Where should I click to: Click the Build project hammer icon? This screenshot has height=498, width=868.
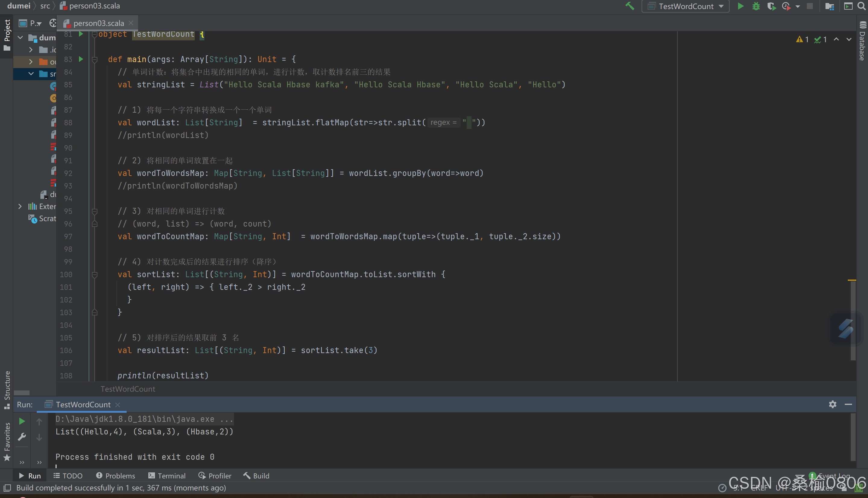pos(630,6)
